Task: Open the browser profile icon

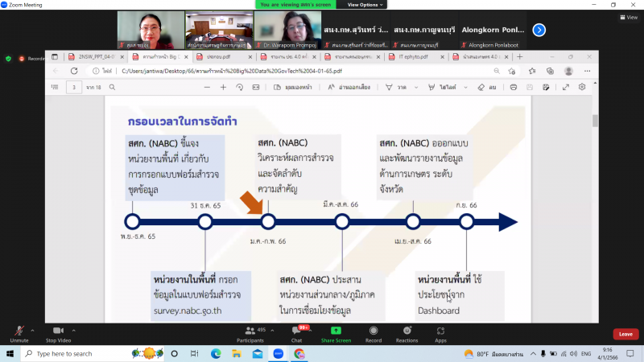Action: tap(568, 71)
